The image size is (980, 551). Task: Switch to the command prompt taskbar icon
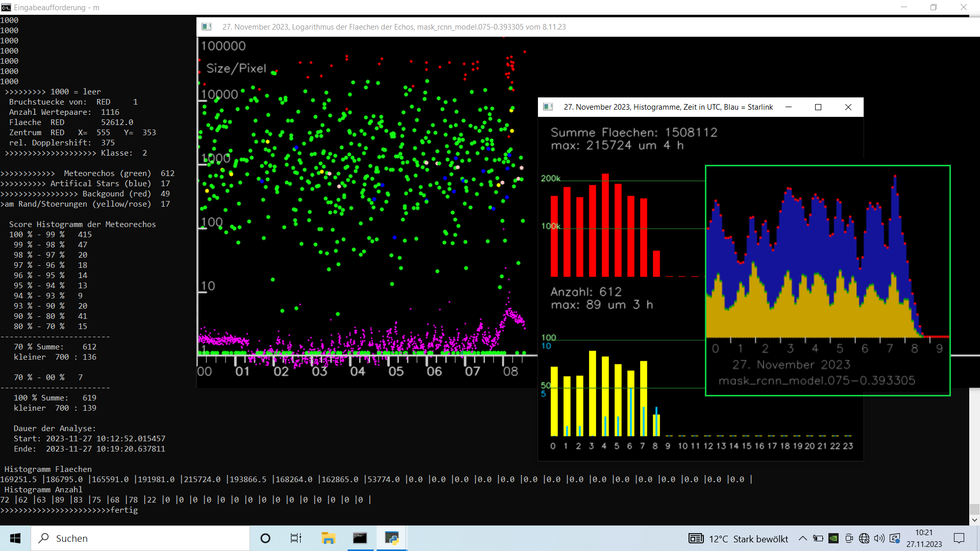[x=360, y=538]
